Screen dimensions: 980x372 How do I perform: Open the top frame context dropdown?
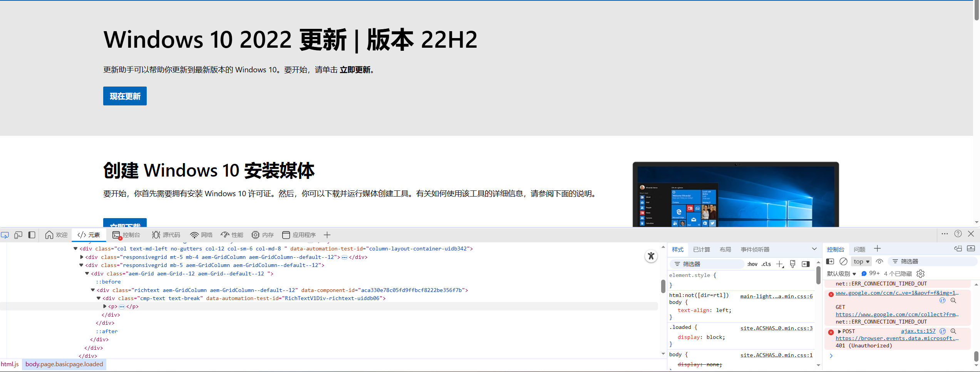coord(861,262)
